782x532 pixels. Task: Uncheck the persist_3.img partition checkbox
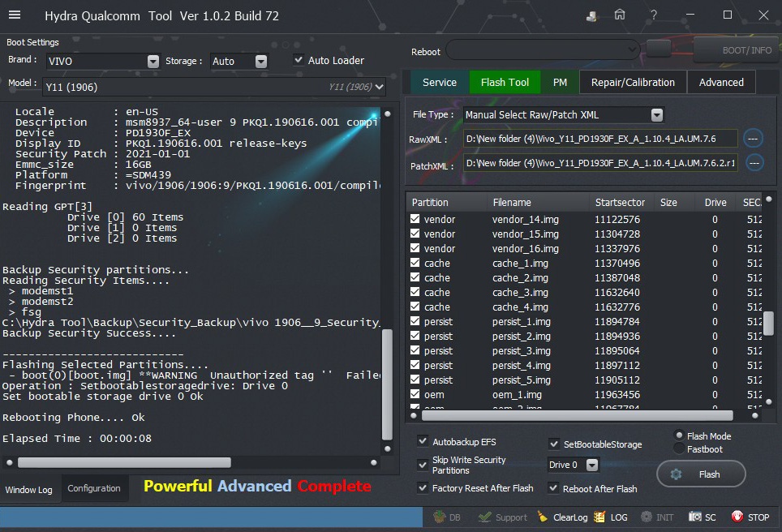(415, 350)
